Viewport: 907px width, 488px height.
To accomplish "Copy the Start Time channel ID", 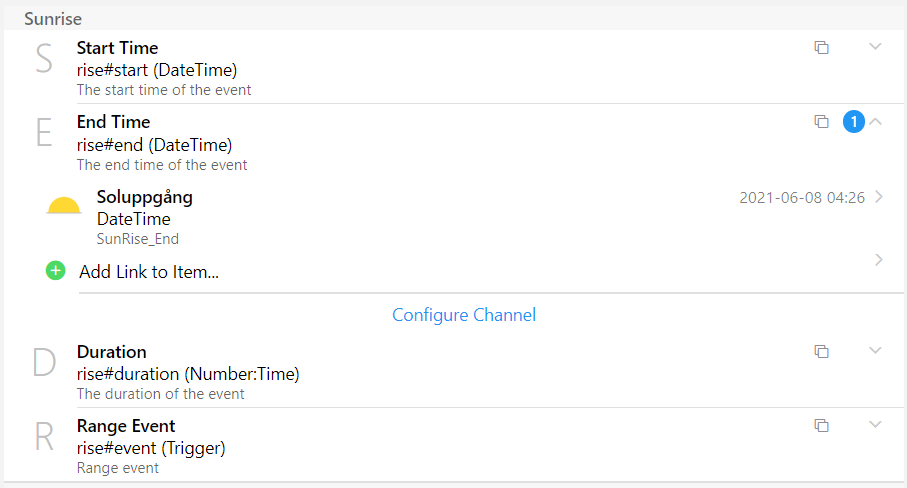I will tap(821, 48).
